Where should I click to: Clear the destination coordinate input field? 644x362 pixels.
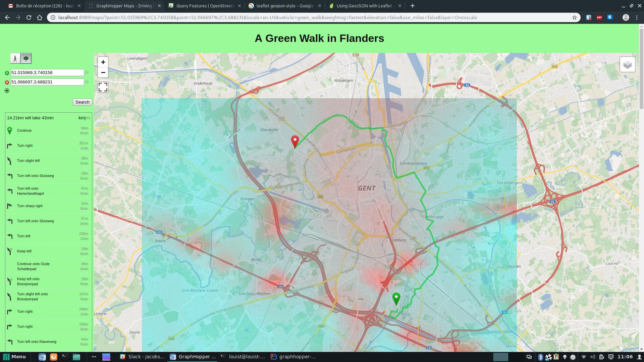point(87,82)
